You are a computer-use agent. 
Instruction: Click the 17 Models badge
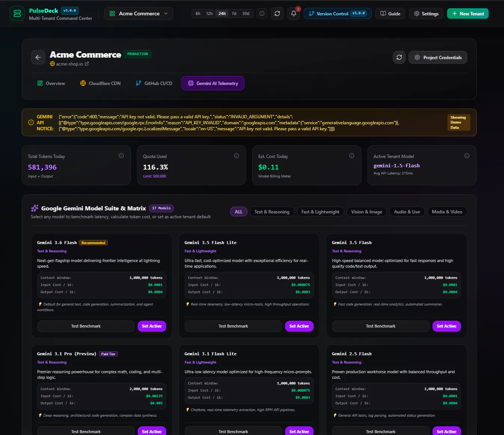(161, 208)
